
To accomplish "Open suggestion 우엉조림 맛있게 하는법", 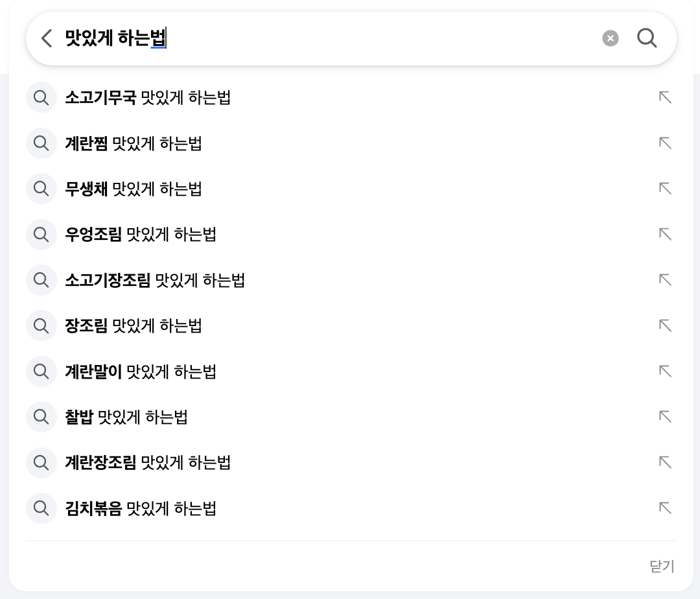I will coord(141,234).
